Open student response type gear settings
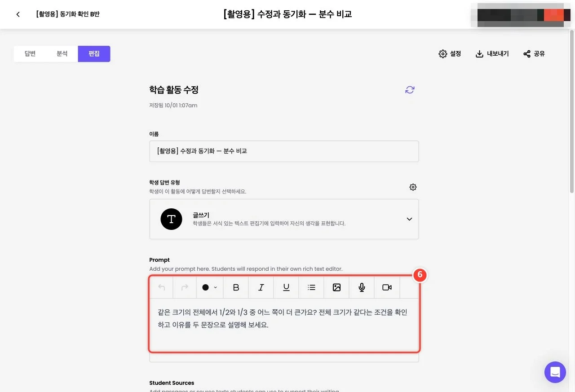 (x=413, y=187)
